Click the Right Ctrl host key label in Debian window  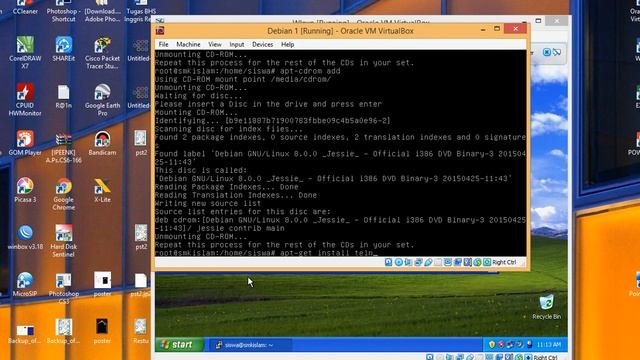coord(504,262)
